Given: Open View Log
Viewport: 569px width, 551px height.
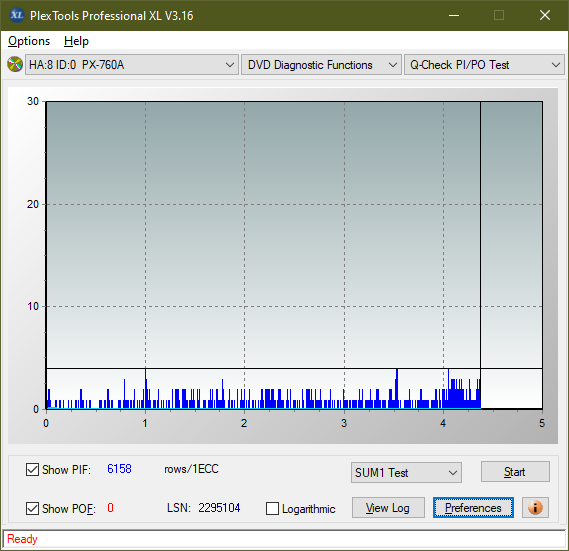Looking at the screenshot, I should click(388, 508).
